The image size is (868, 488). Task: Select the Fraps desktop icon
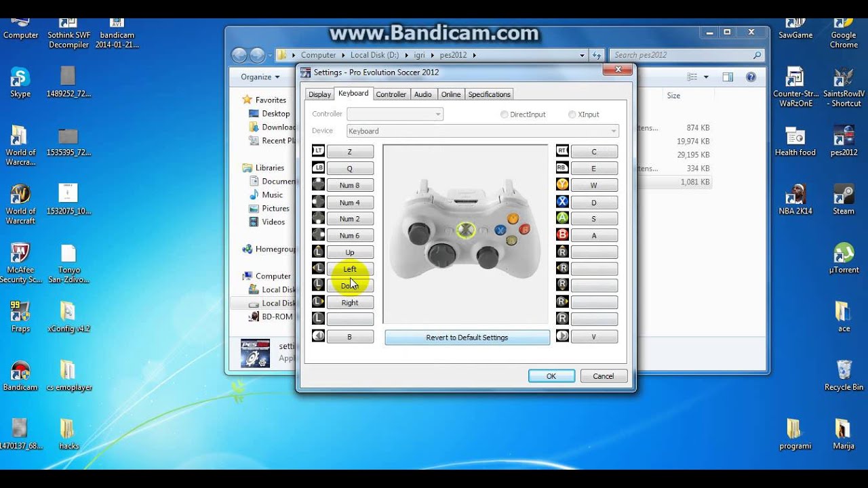point(20,317)
